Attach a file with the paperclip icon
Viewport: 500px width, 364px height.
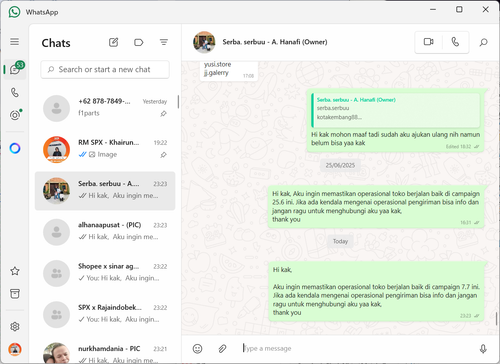222,349
